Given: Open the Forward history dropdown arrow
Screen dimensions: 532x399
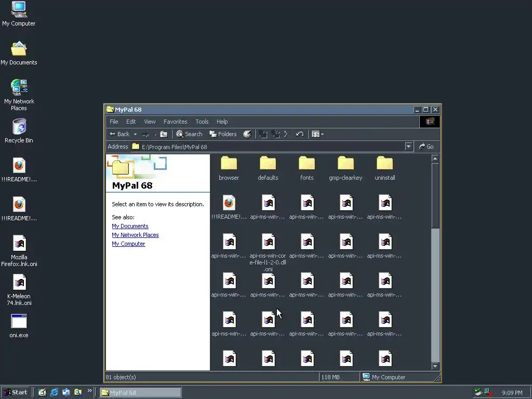Looking at the screenshot, I should pos(155,135).
